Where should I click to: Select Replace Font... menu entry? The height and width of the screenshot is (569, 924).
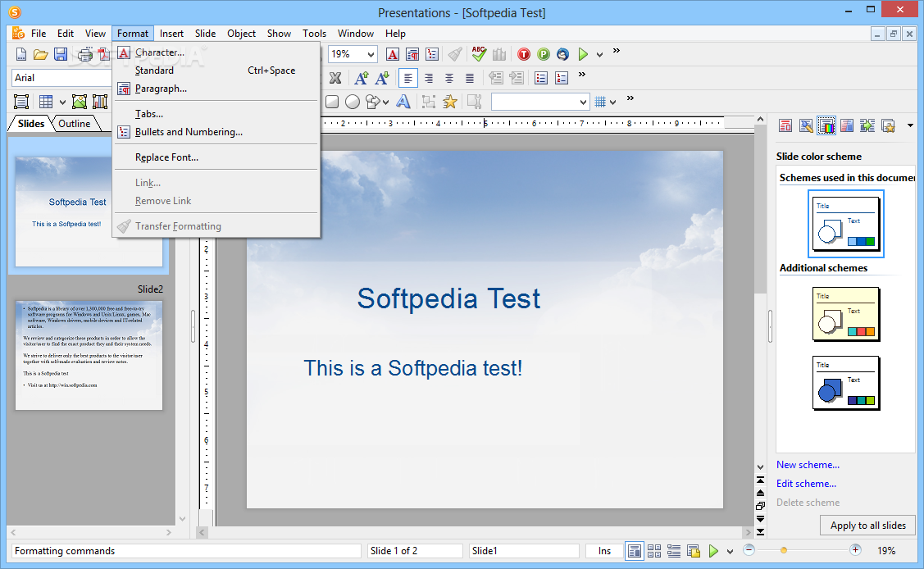(216, 157)
